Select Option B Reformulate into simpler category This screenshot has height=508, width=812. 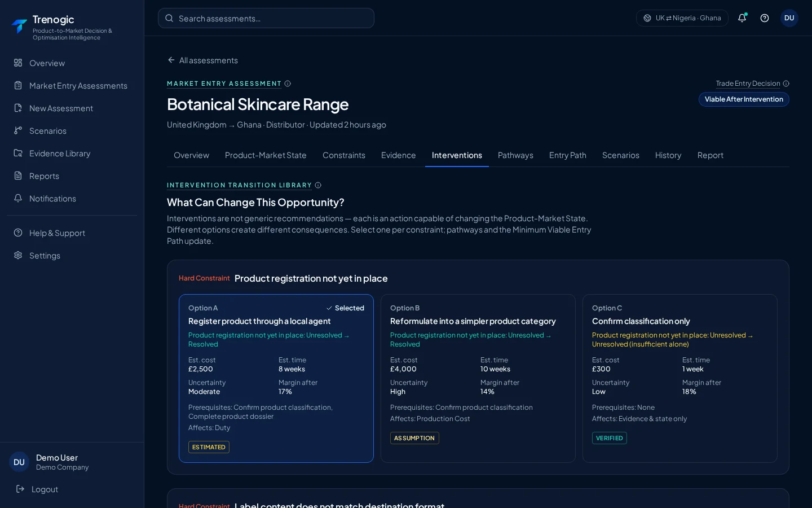point(478,378)
